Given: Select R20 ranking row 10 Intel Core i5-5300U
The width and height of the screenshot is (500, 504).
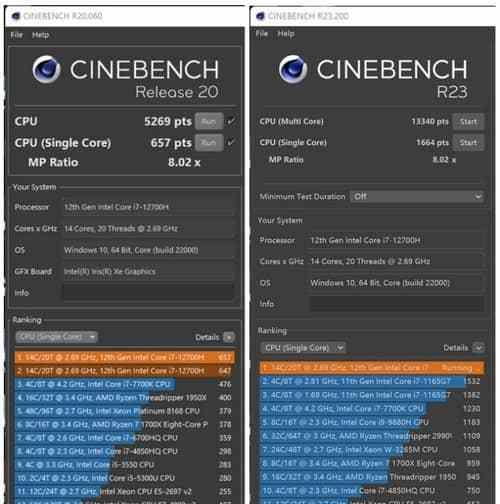Looking at the screenshot, I should pyautogui.click(x=125, y=478).
